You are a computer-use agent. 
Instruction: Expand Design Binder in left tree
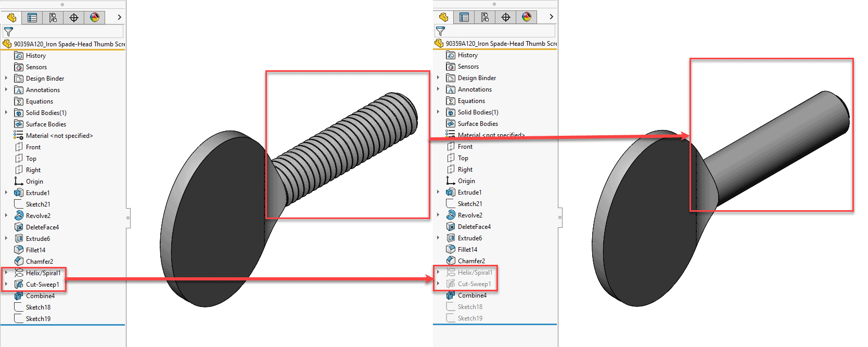(6, 79)
